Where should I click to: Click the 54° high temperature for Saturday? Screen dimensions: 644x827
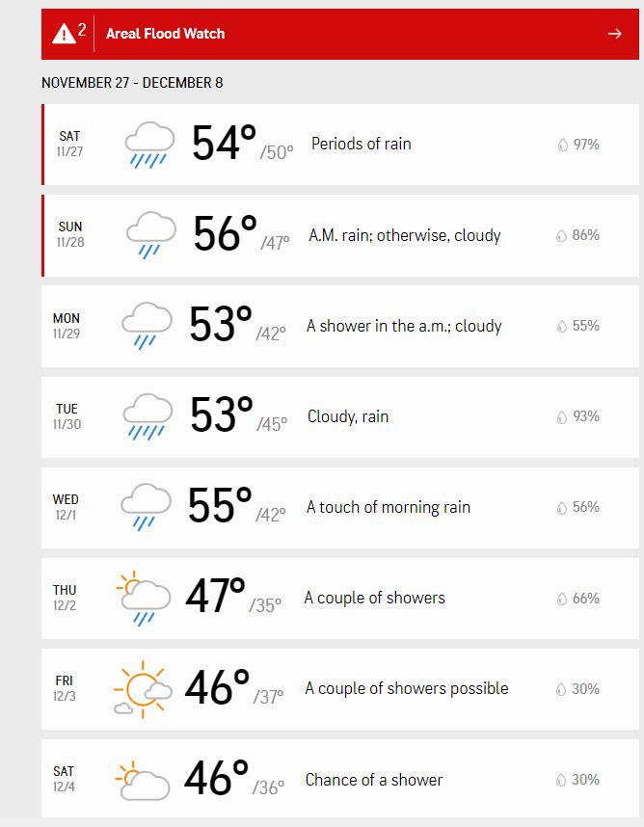(x=225, y=143)
